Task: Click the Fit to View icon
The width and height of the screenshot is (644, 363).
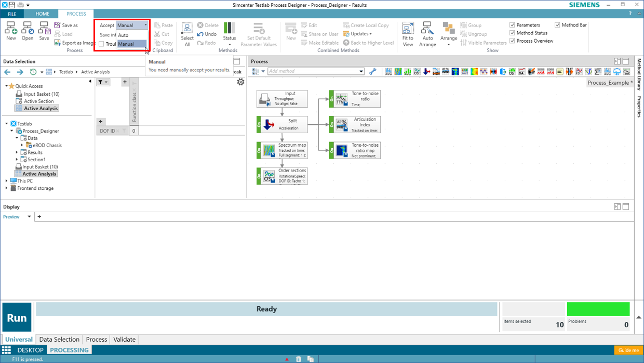Action: [408, 29]
